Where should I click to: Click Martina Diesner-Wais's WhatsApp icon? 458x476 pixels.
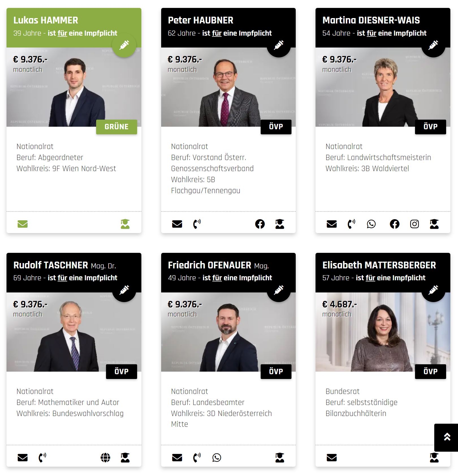(371, 224)
